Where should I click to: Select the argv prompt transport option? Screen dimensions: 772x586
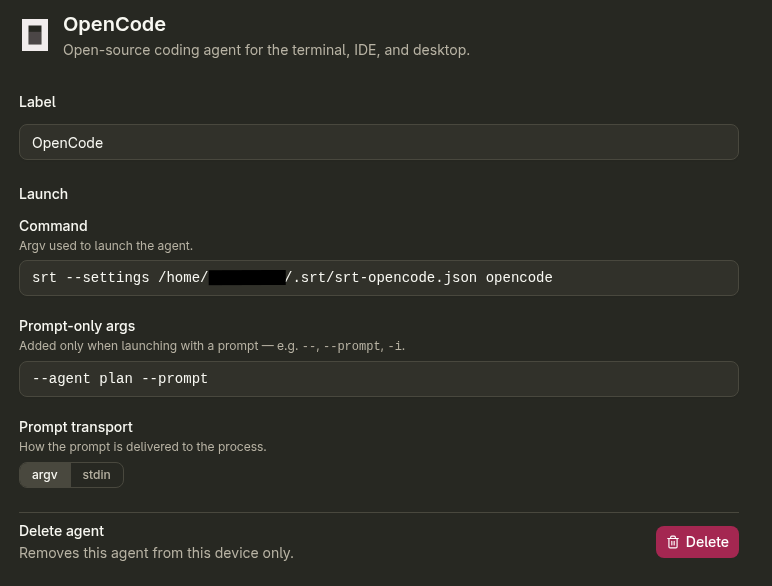[x=45, y=475]
